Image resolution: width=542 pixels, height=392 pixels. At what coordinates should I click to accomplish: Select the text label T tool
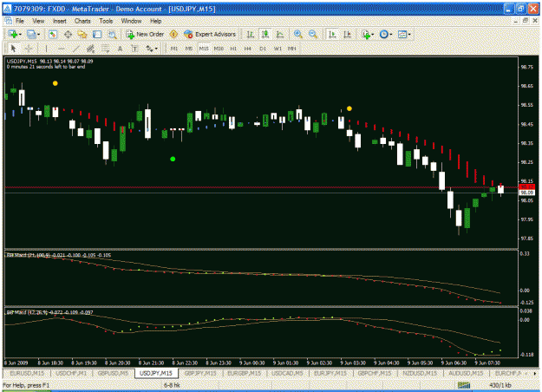click(134, 49)
